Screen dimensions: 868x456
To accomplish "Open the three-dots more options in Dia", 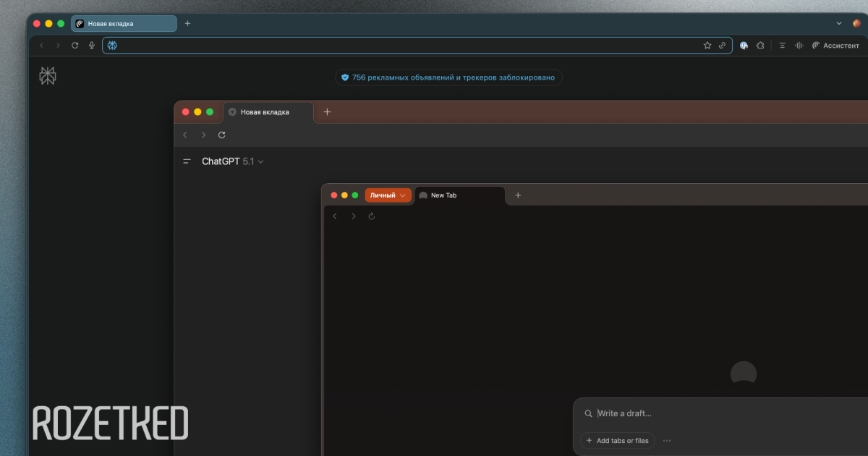I will tap(667, 440).
